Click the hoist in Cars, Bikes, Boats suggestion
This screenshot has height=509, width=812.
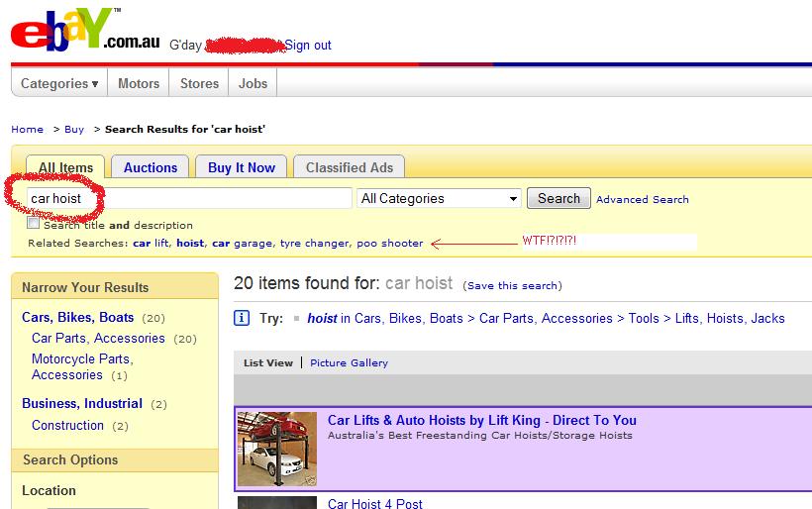pyautogui.click(x=546, y=318)
